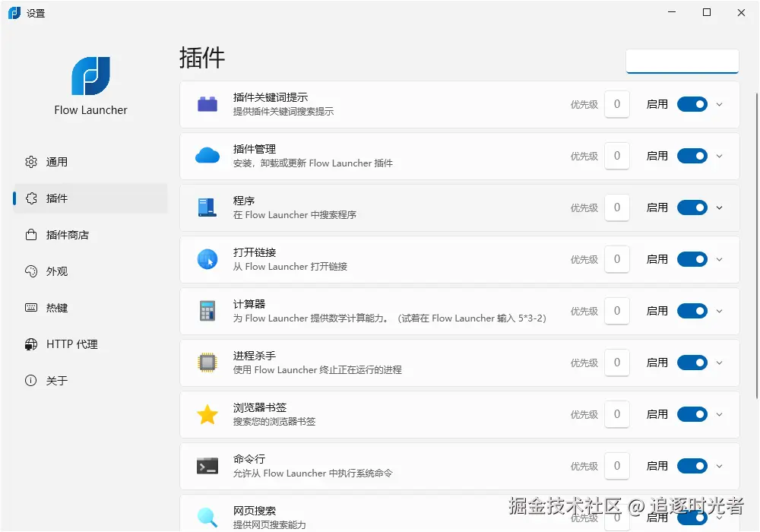Image resolution: width=760 pixels, height=532 pixels.
Task: Maximize the 设置 window
Action: (707, 13)
